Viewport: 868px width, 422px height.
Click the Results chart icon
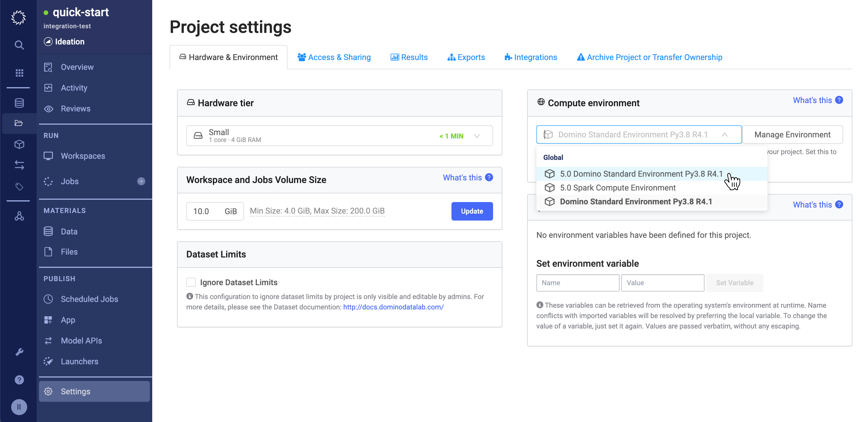[x=395, y=57]
